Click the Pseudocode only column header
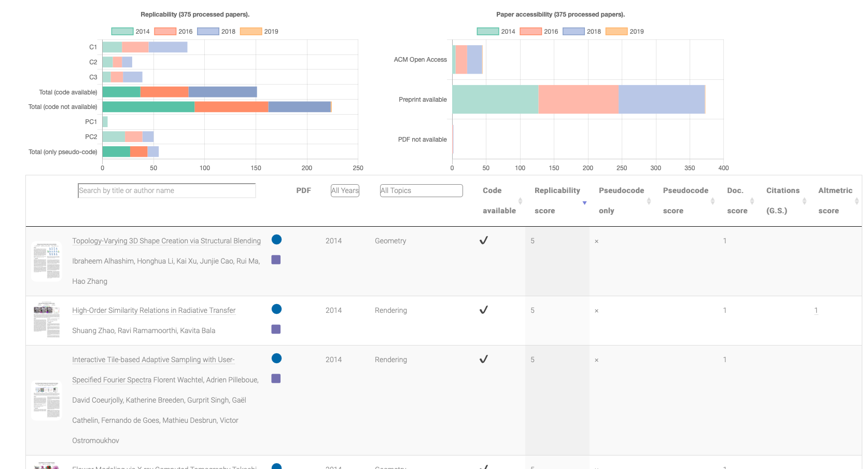The height and width of the screenshot is (469, 868). [621, 201]
